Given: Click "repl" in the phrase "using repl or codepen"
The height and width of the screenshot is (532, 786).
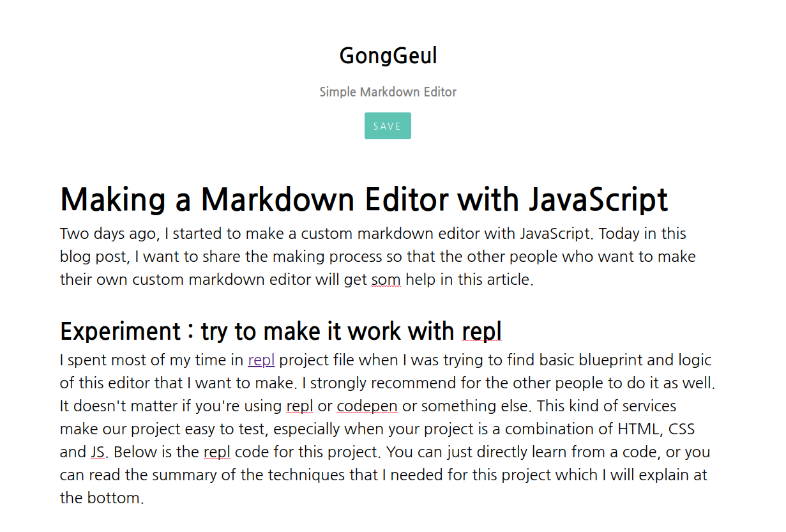Looking at the screenshot, I should pos(300,406).
